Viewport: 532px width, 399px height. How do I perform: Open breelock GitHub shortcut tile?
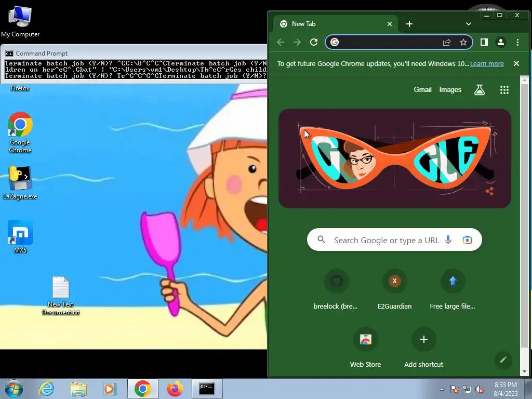336,289
